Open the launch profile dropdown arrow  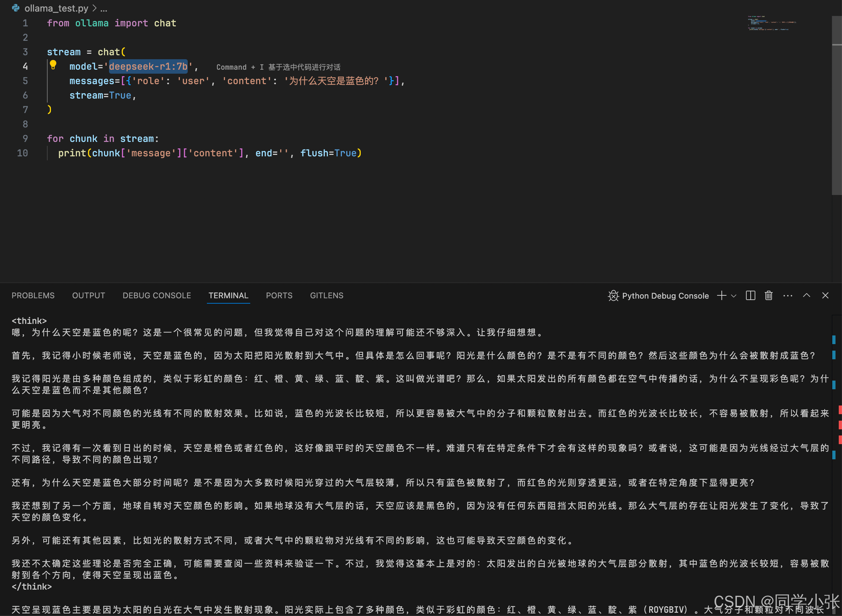click(733, 296)
